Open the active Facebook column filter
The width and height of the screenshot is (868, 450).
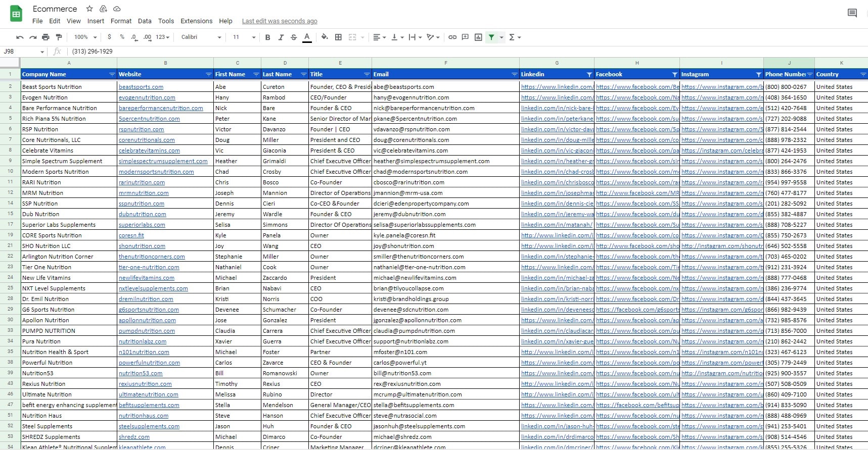pyautogui.click(x=674, y=74)
